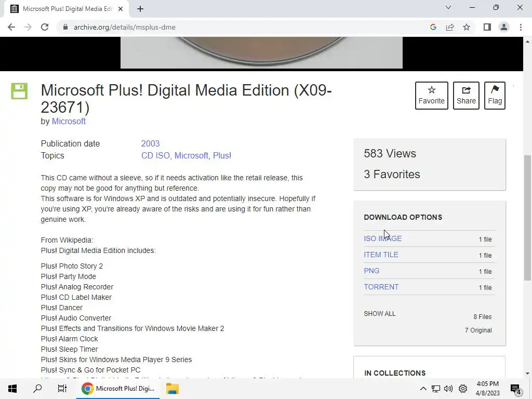Open the Plus! topic link
This screenshot has height=399, width=532.
point(222,155)
